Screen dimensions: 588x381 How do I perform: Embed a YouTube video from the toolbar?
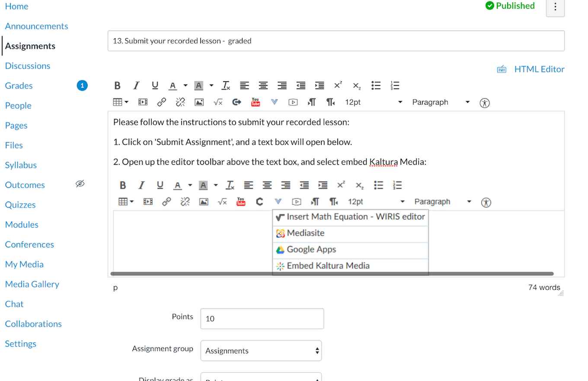click(255, 102)
